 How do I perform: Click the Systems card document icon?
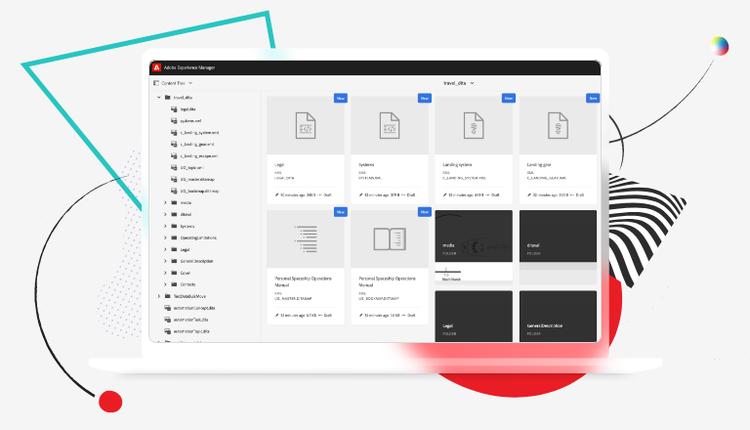389,125
